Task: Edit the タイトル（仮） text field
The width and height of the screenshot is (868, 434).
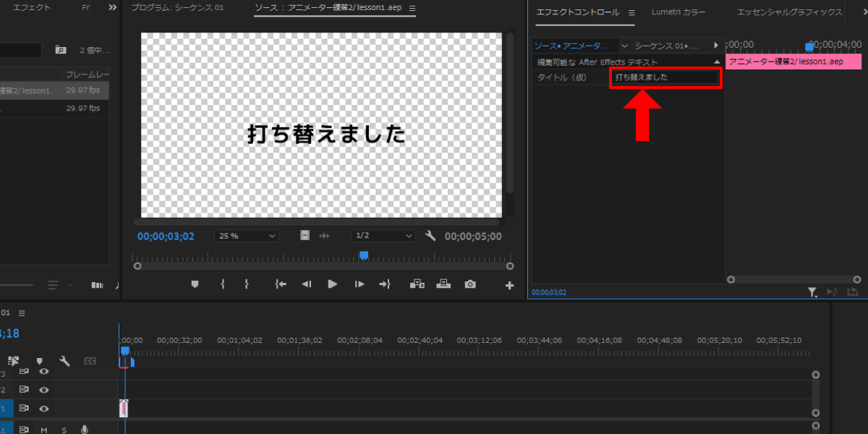Action: 665,77
